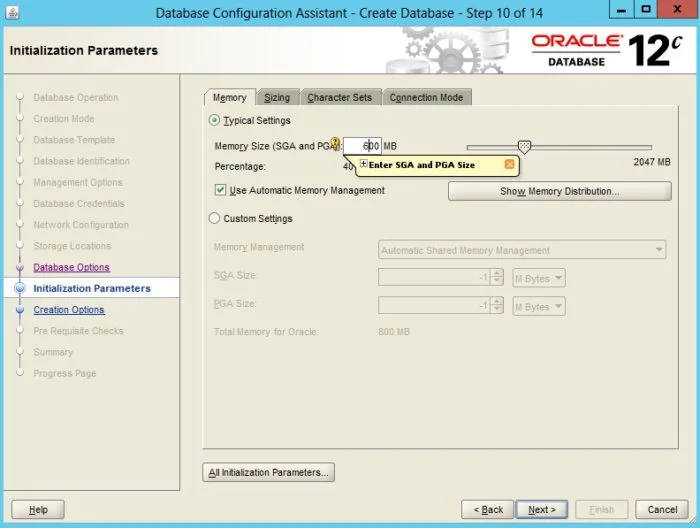The width and height of the screenshot is (700, 528).
Task: Close the Database Configuration Assistant window
Action: click(678, 9)
